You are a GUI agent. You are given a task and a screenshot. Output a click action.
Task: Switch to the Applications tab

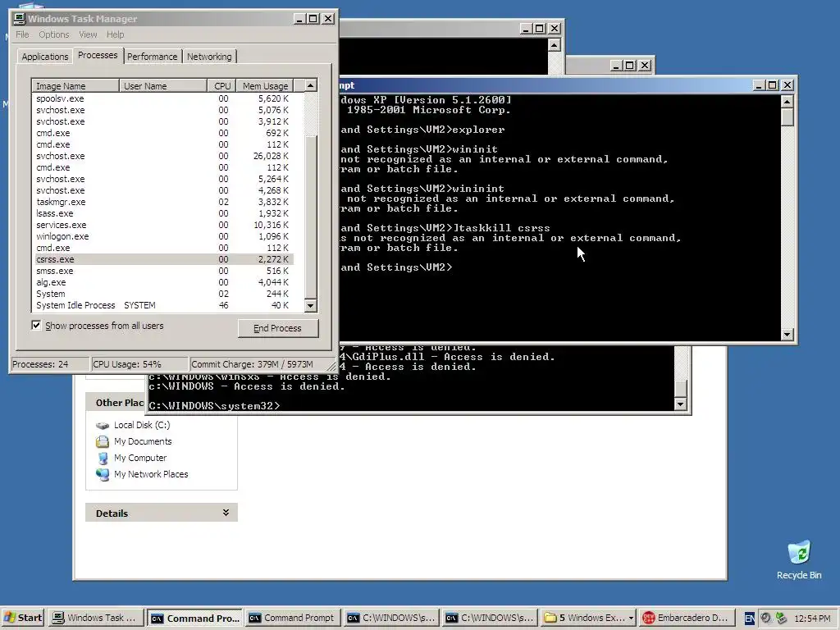coord(45,57)
